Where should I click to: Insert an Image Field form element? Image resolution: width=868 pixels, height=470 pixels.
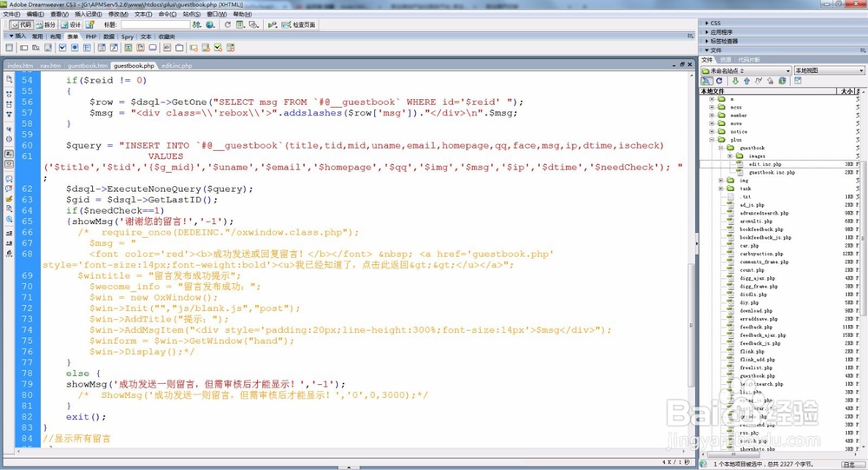[128, 48]
